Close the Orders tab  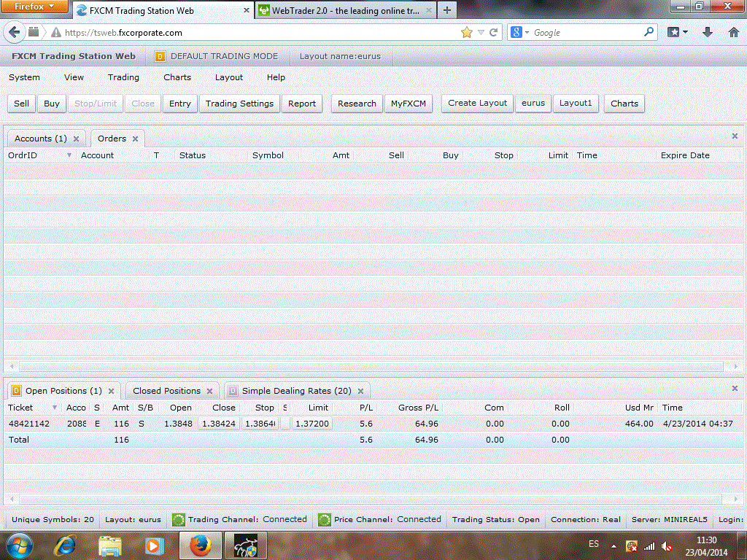pyautogui.click(x=135, y=139)
